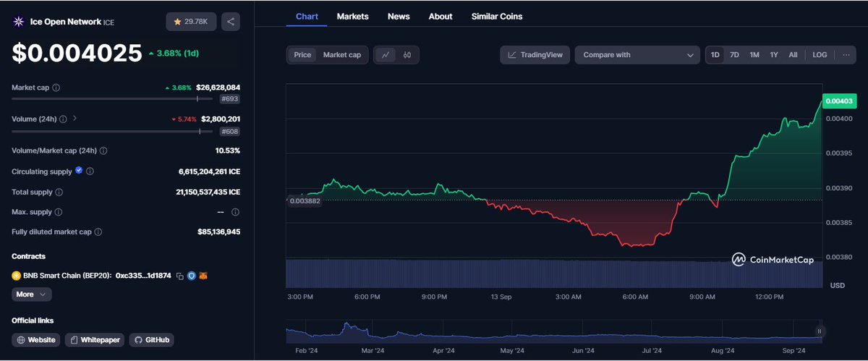Click the $0.004025 price heading
Viewport: 868px width, 361px height.
77,54
